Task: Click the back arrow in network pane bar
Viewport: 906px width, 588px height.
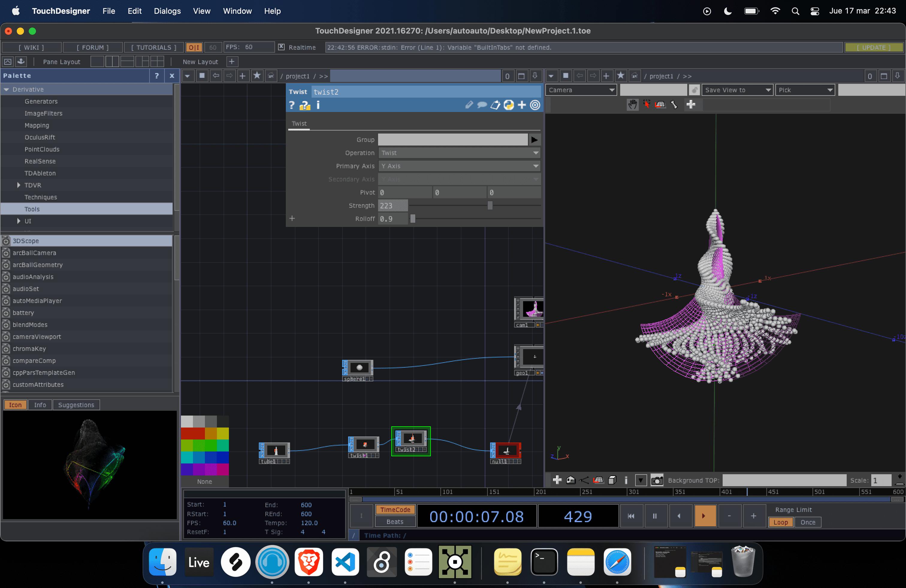Action: 216,76
